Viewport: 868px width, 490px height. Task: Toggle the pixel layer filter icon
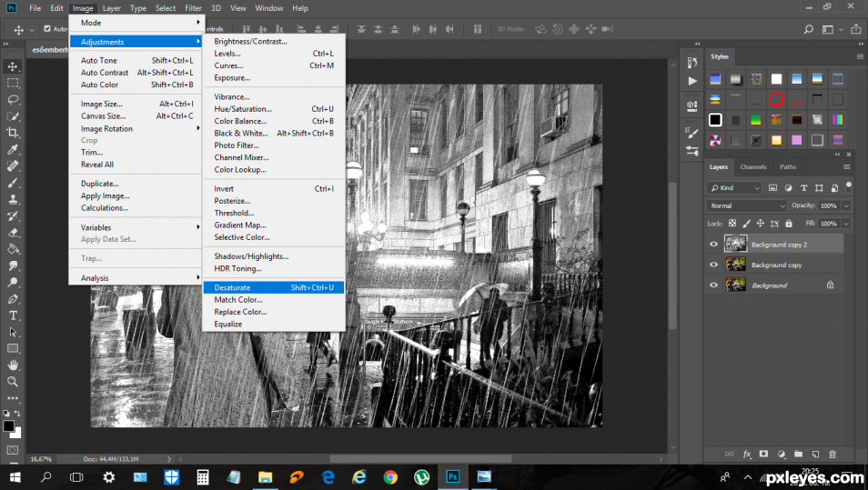tap(772, 188)
